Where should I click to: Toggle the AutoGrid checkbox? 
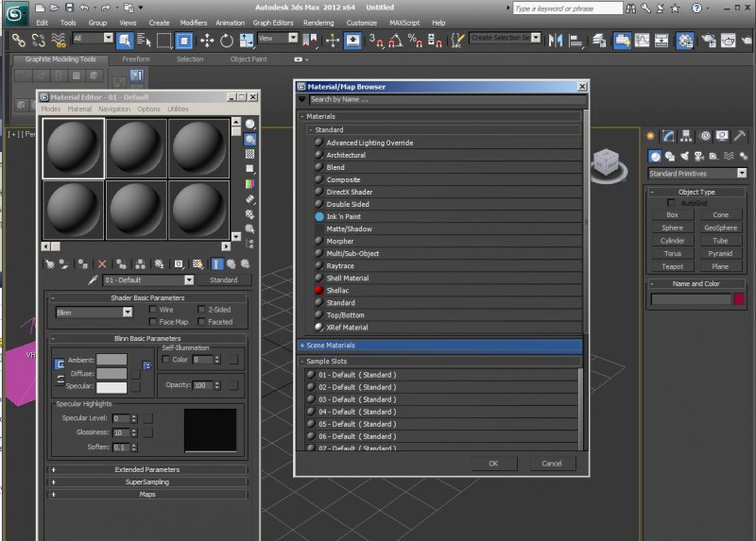tap(672, 203)
